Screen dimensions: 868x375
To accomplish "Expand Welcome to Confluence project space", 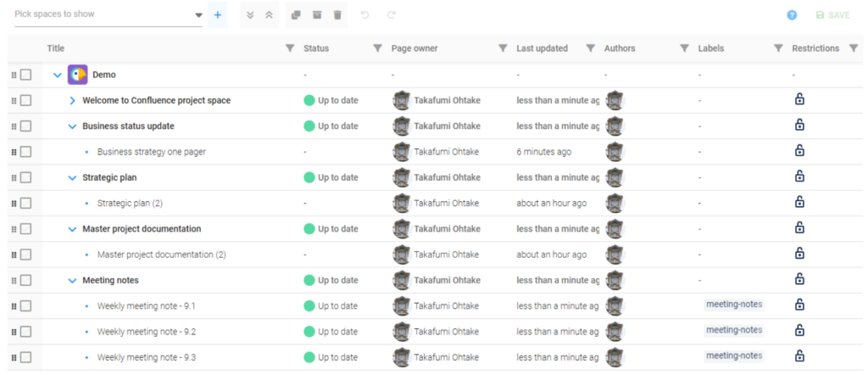I will click(72, 101).
